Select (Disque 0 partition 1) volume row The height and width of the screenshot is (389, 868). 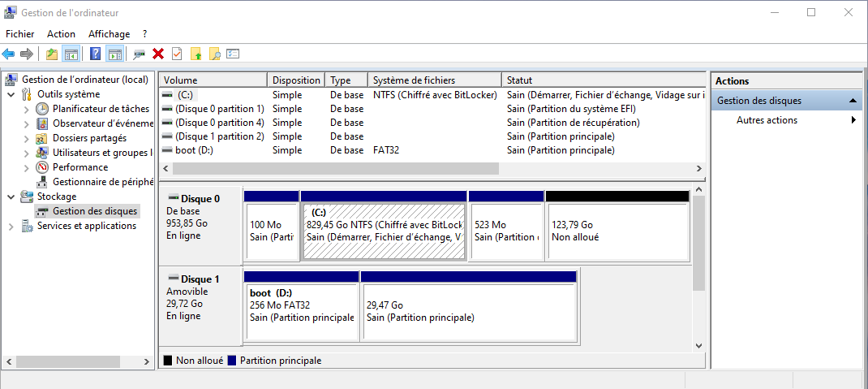pos(433,109)
